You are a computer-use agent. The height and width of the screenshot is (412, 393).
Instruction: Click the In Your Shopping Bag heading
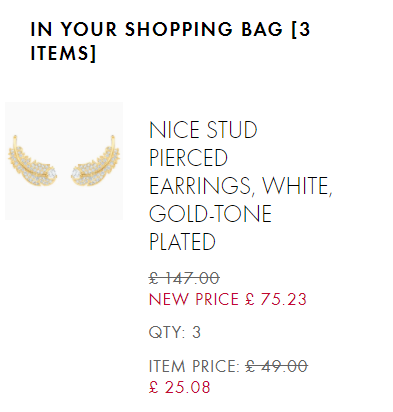[x=170, y=41]
